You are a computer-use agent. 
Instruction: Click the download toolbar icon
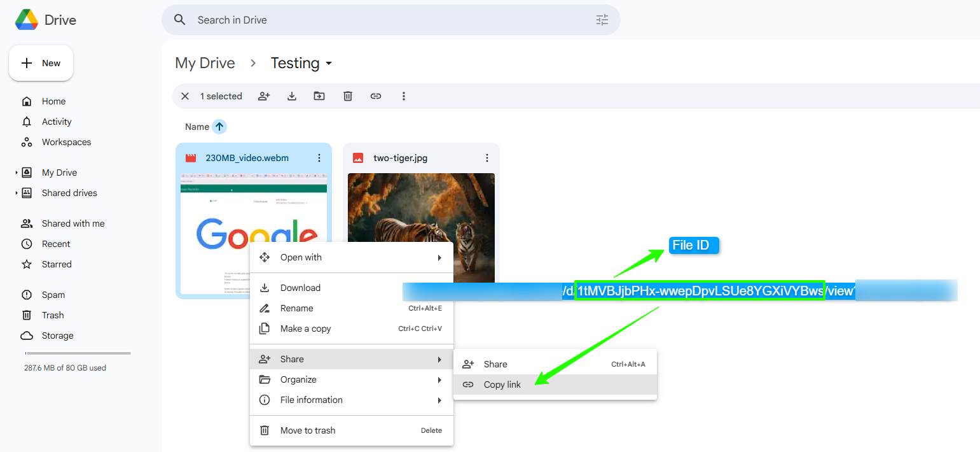coord(292,96)
